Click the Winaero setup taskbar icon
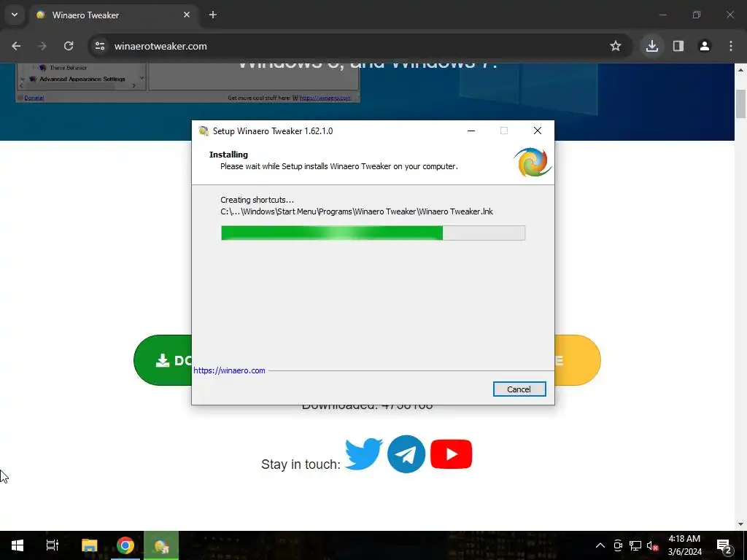Viewport: 747px width, 560px height. pyautogui.click(x=161, y=545)
